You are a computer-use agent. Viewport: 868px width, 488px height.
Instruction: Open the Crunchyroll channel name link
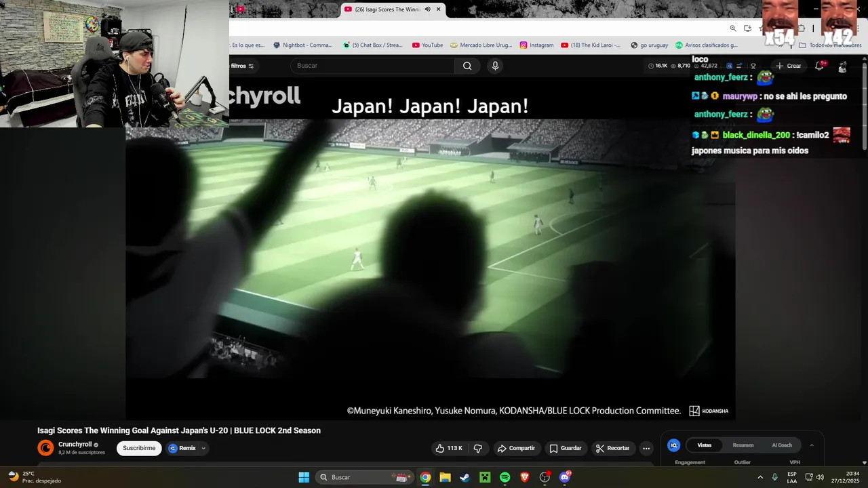click(x=75, y=445)
